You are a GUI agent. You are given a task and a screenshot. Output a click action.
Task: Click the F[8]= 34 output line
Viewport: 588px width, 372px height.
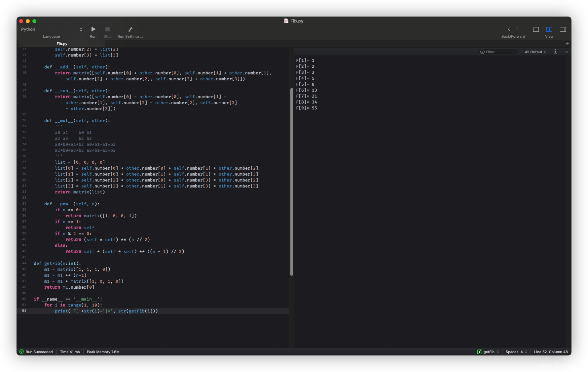(307, 102)
